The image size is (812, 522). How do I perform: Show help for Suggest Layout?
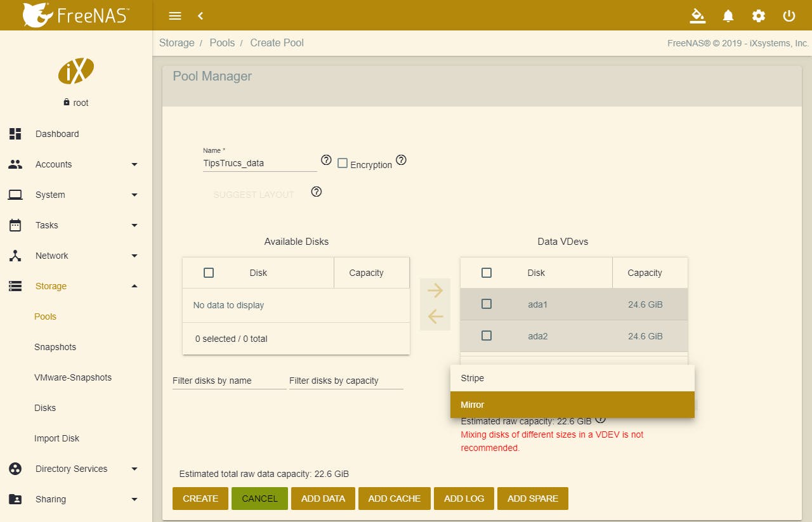click(x=317, y=192)
